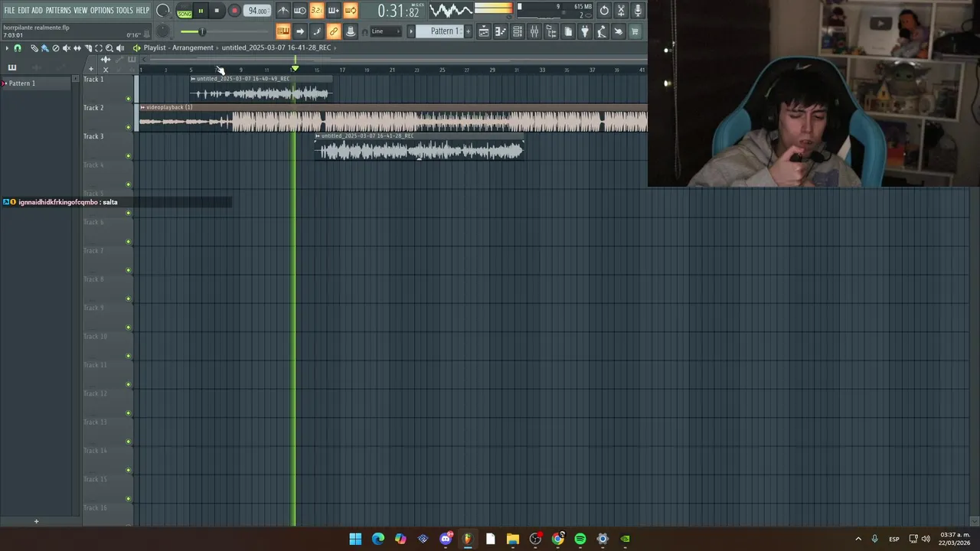
Task: Select the playback speaker tool in playlist
Action: pos(120,48)
